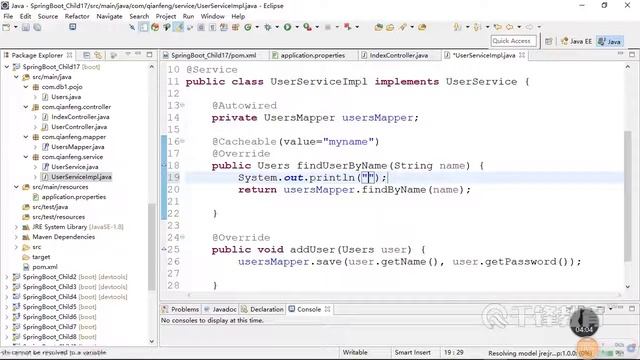
Task: Switch to Java EE perspective
Action: [577, 41]
